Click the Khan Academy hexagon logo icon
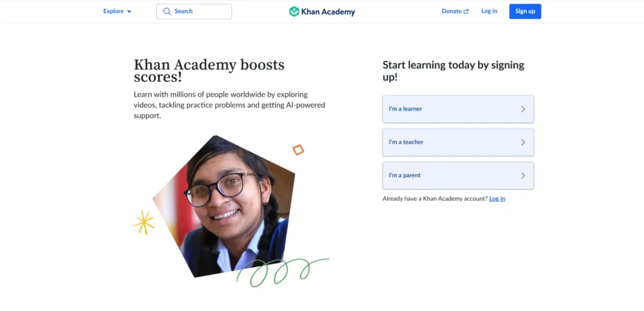Screen dimensions: 644x311 click(x=294, y=11)
